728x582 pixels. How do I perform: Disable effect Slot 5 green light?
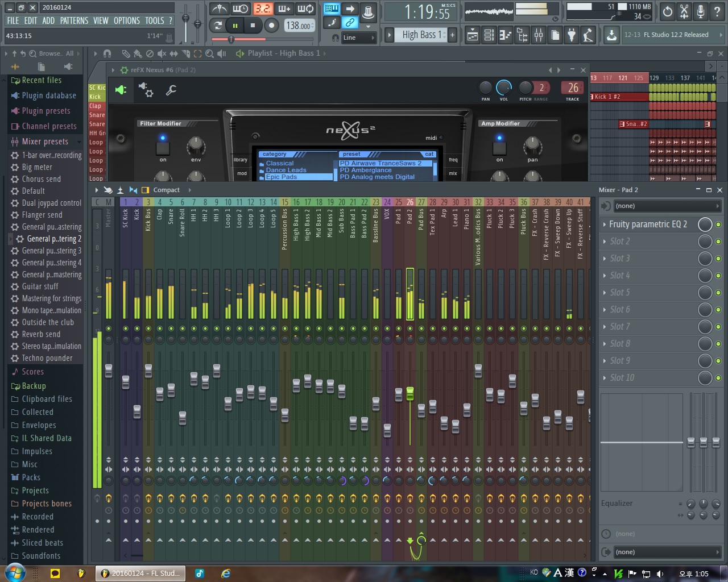click(x=718, y=293)
